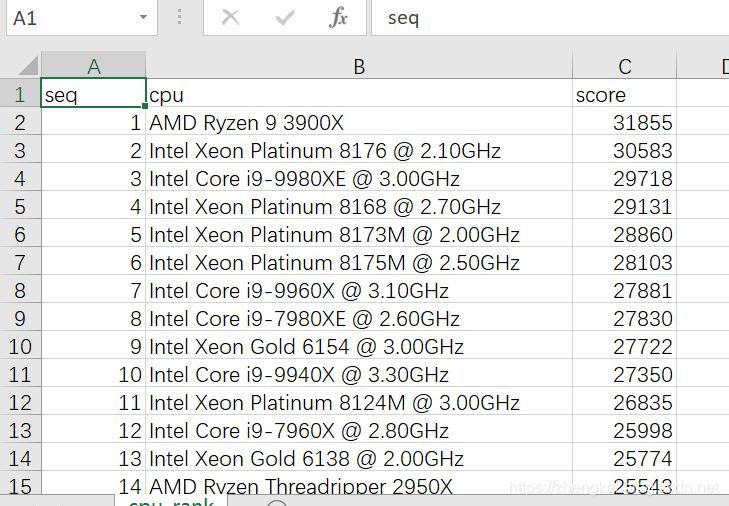Click the Enter checkmark formula icon
This screenshot has height=506, width=729.
pyautogui.click(x=285, y=18)
